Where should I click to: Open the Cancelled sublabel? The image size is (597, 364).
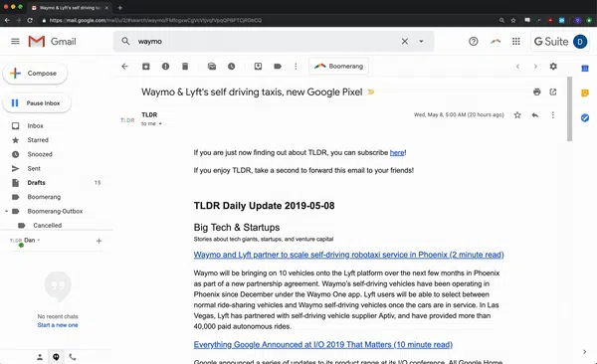(x=47, y=226)
